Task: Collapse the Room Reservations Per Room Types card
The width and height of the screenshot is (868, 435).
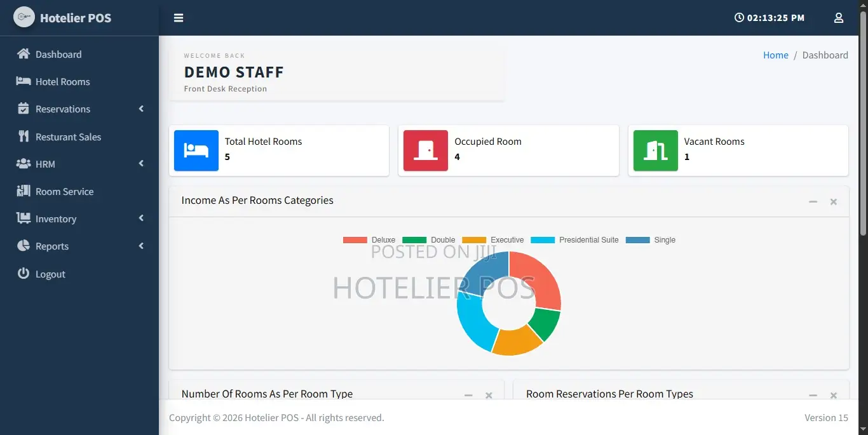Action: tap(813, 395)
